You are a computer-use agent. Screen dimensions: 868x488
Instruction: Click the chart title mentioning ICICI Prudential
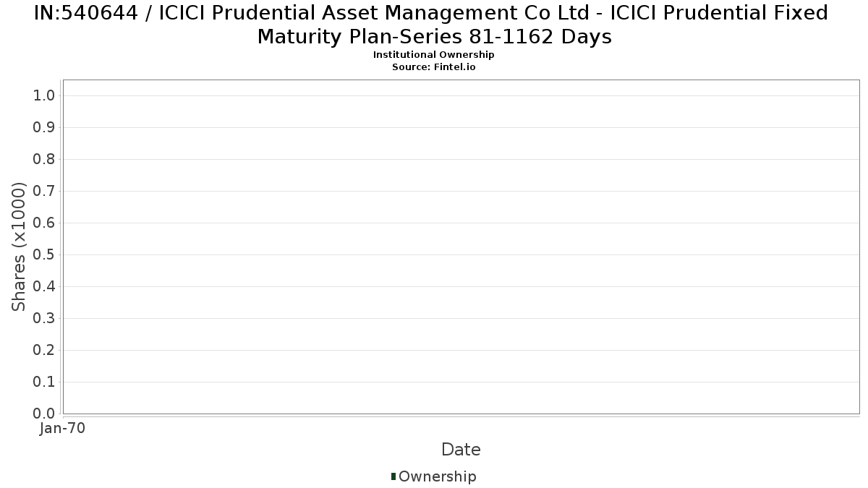(434, 25)
